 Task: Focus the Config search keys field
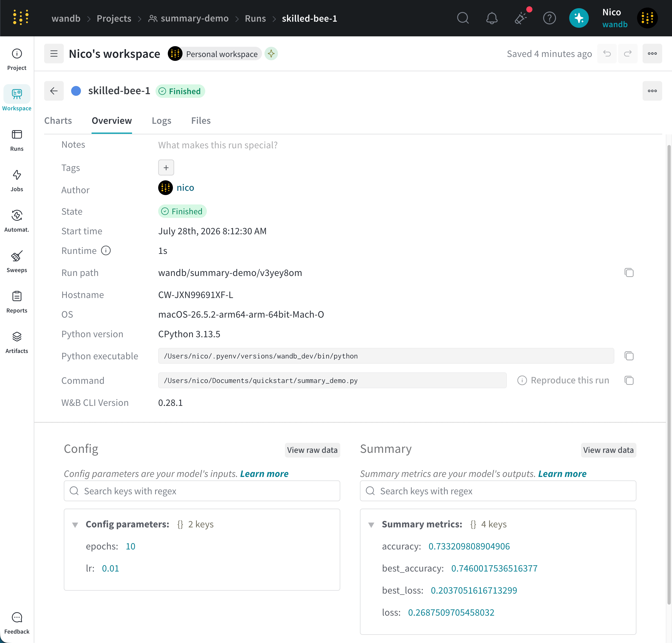(x=202, y=491)
